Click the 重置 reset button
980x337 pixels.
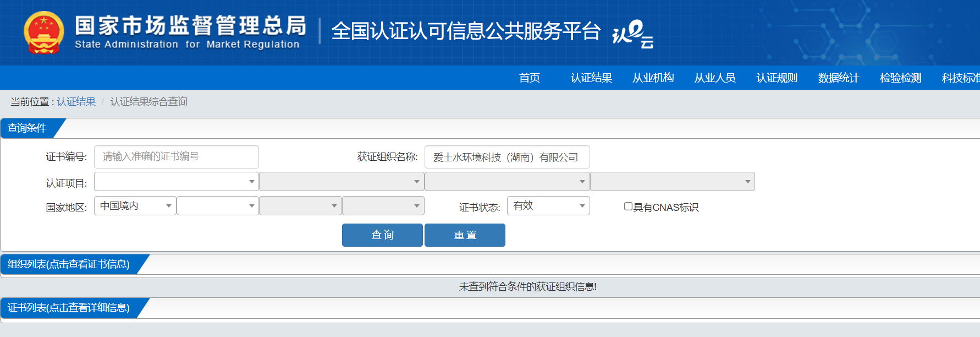[x=465, y=235]
